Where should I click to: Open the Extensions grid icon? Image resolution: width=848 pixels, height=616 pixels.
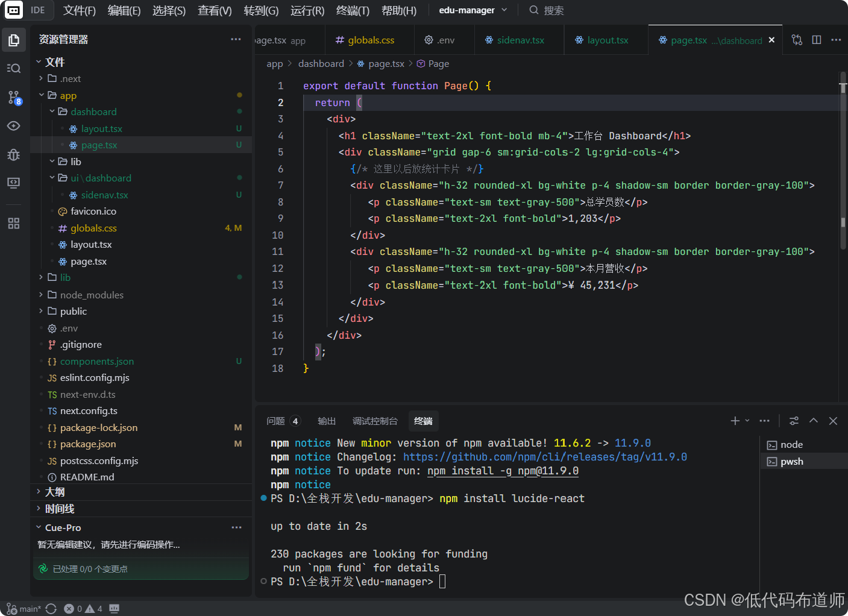(x=14, y=224)
